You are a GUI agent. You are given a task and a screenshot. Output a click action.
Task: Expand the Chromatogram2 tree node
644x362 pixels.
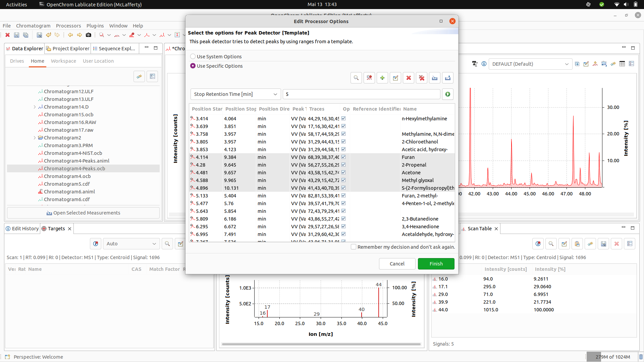point(35,137)
